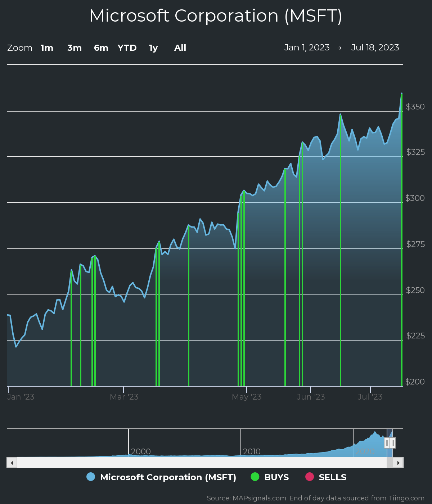Screen dimensions: 432x504
Task: Click the $325 axis label
Action: (x=415, y=152)
